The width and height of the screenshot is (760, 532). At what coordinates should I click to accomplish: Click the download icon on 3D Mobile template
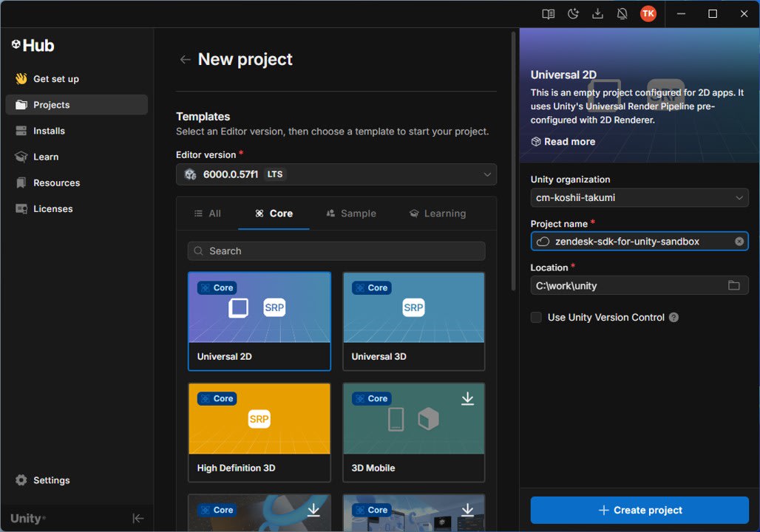tap(467, 399)
